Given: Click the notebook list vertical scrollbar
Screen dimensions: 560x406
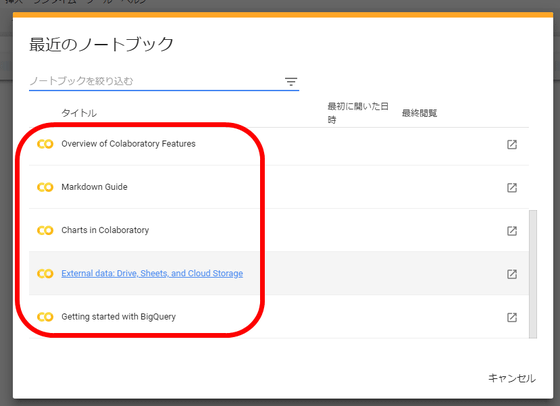Looking at the screenshot, I should click(533, 274).
